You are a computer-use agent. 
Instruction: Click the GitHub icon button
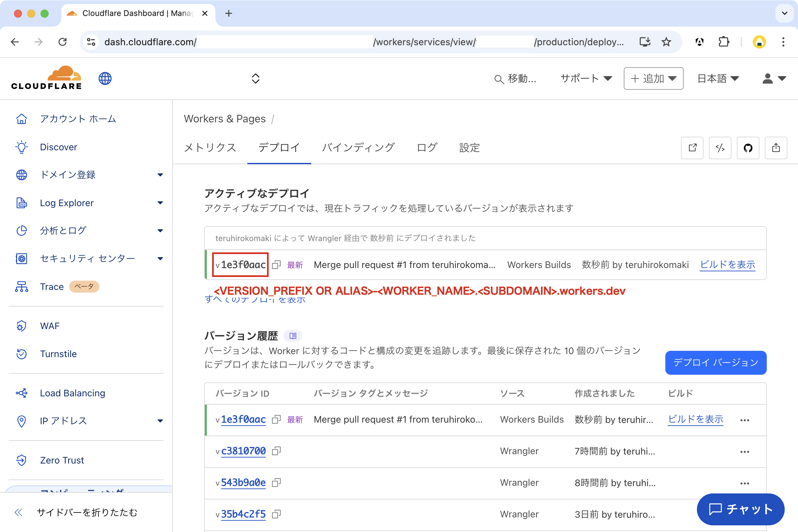click(x=748, y=148)
